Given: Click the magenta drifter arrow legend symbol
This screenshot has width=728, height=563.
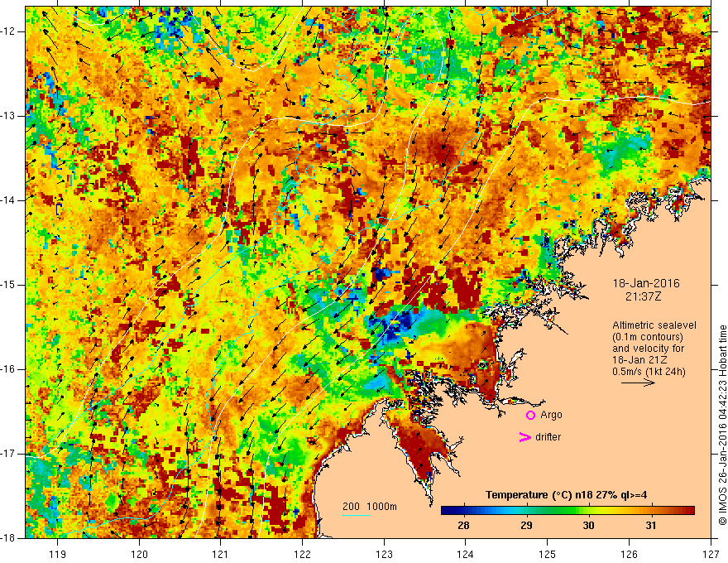Looking at the screenshot, I should coord(524,437).
